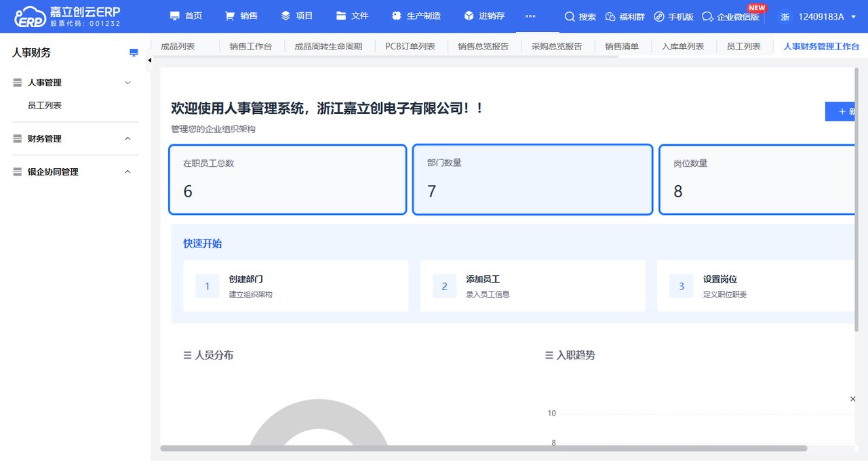Click the account name 12409183A
The height and width of the screenshot is (461, 868).
click(821, 16)
